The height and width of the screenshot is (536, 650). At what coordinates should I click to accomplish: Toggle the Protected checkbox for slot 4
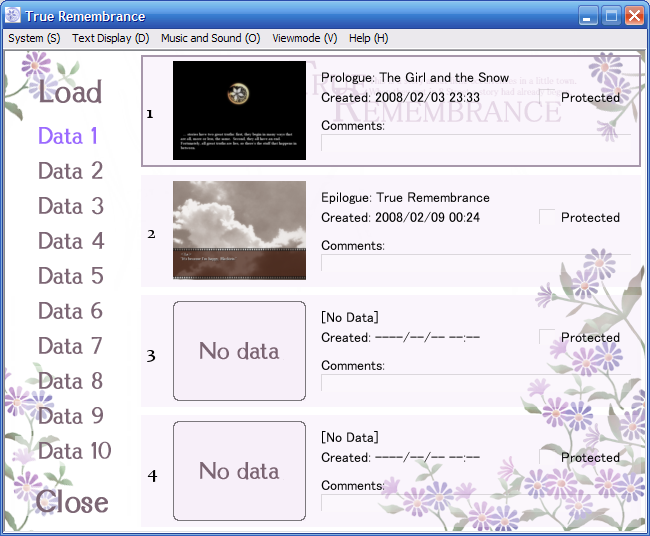(x=547, y=456)
